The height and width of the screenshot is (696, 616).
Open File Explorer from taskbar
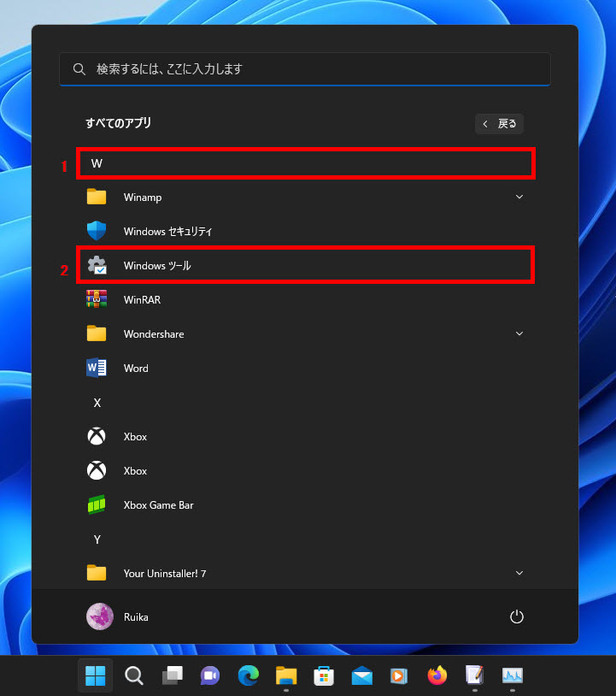coord(285,676)
